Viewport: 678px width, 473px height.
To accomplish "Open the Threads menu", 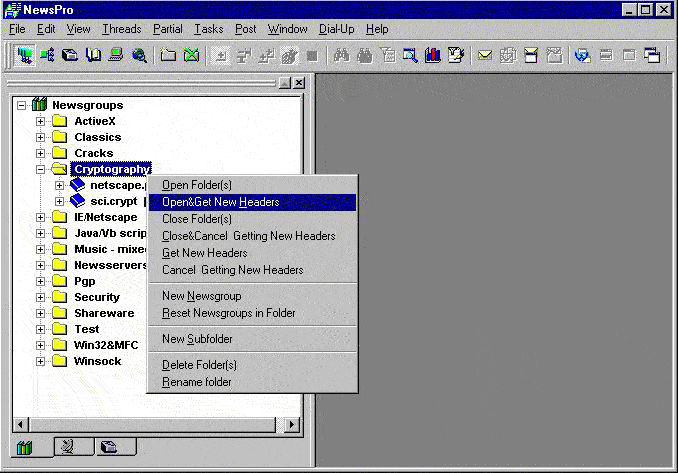I will click(x=121, y=29).
